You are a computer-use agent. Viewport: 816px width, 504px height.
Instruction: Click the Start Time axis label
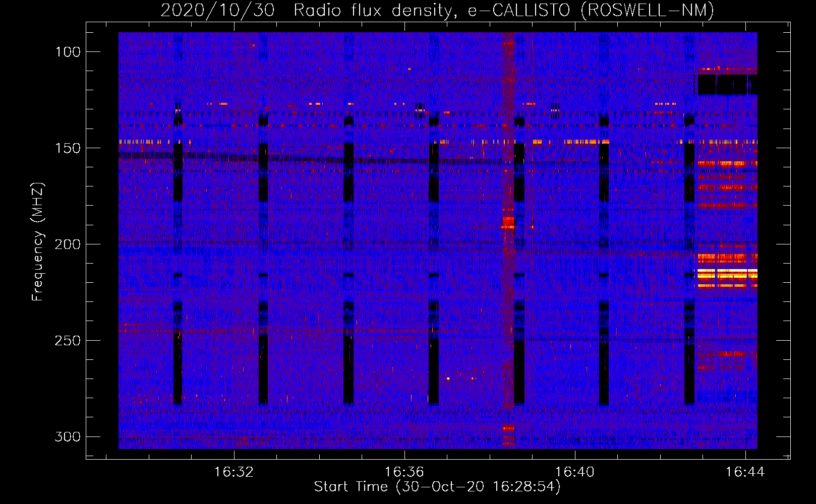coord(437,486)
